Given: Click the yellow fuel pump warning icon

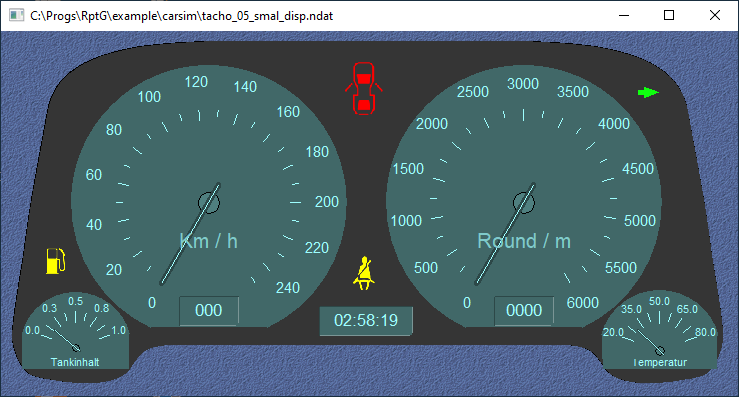Looking at the screenshot, I should click(x=56, y=261).
